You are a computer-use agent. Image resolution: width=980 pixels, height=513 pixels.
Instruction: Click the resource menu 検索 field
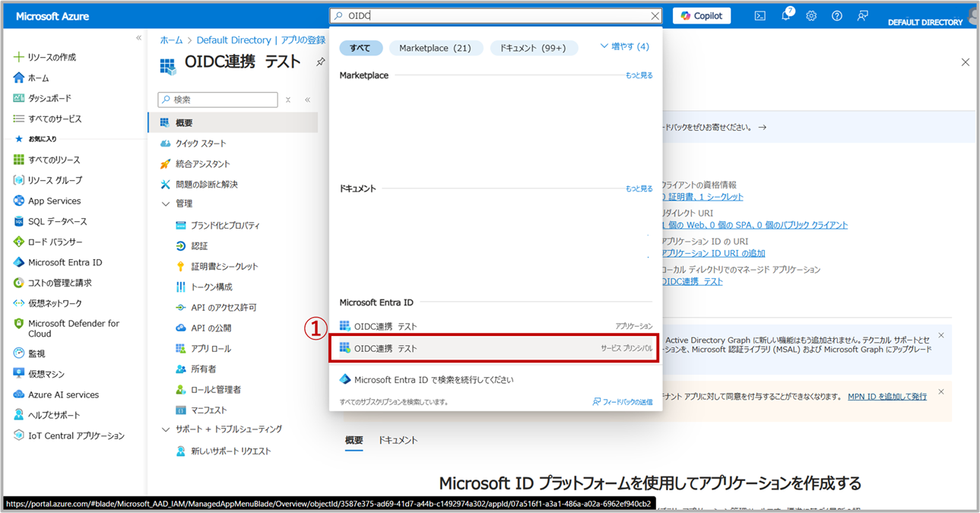(217, 100)
